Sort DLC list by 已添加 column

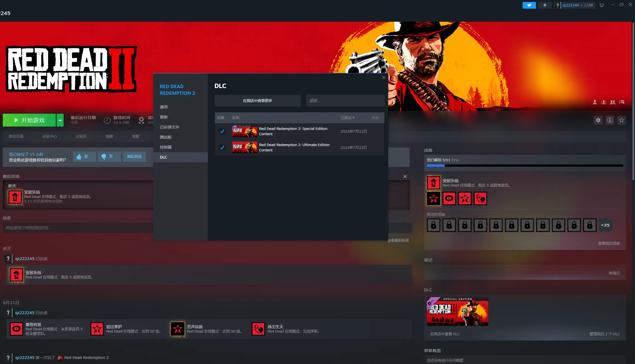347,118
